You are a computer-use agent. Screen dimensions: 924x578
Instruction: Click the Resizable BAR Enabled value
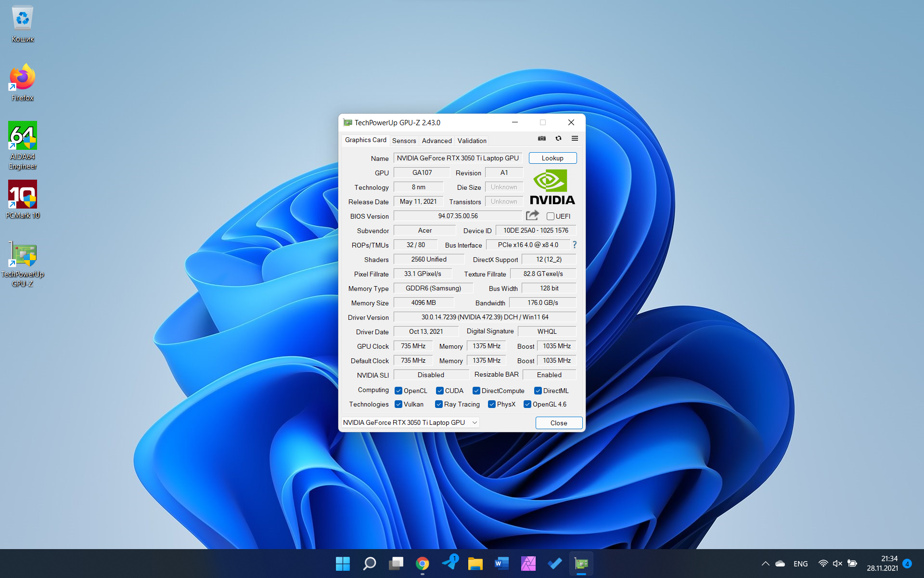pyautogui.click(x=549, y=375)
